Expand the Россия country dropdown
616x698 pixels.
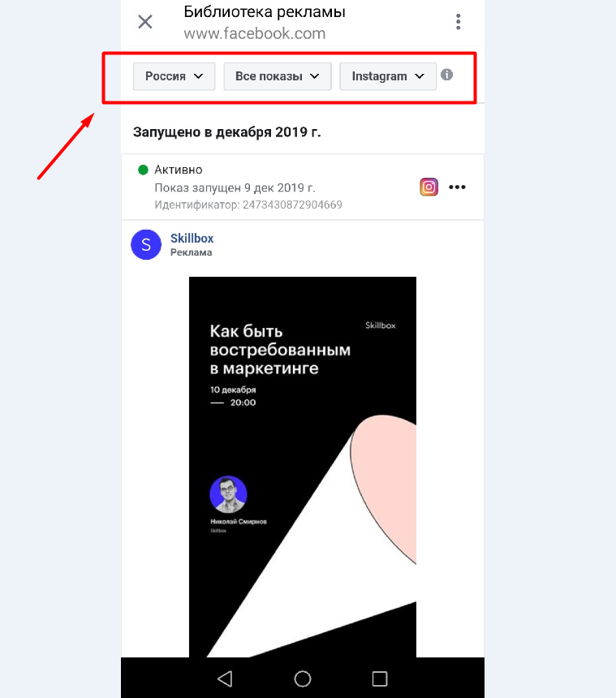point(174,76)
